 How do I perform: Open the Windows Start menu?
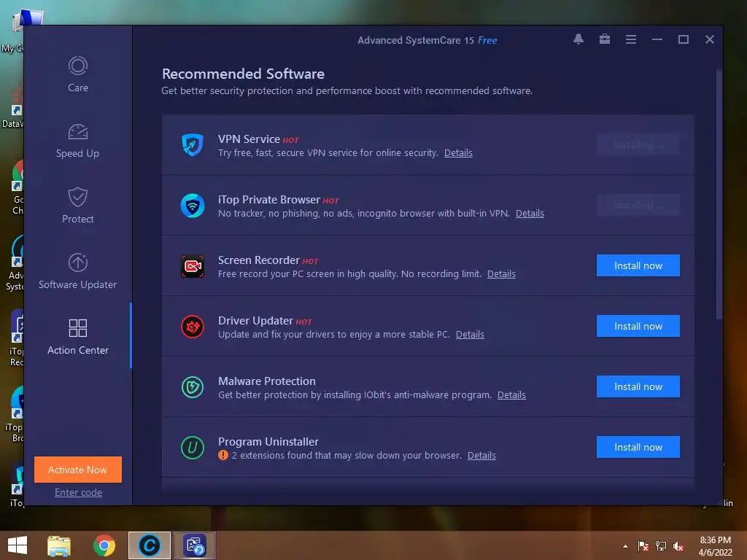[x=18, y=545]
